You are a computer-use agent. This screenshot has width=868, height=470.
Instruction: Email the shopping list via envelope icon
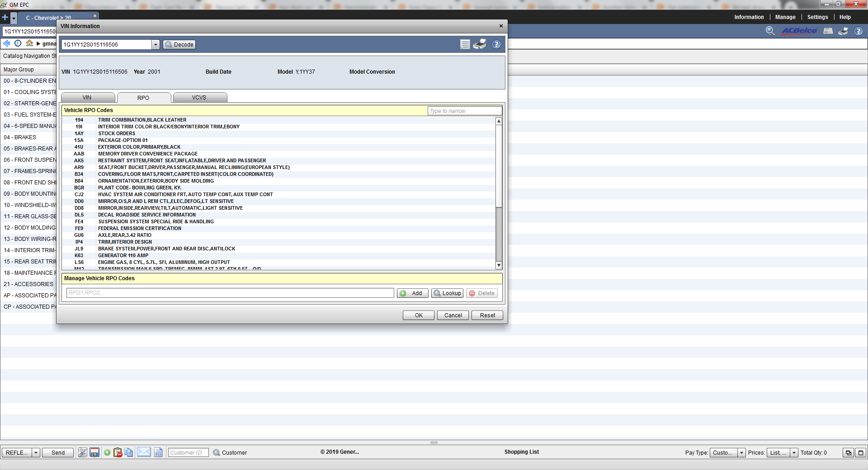click(x=144, y=452)
